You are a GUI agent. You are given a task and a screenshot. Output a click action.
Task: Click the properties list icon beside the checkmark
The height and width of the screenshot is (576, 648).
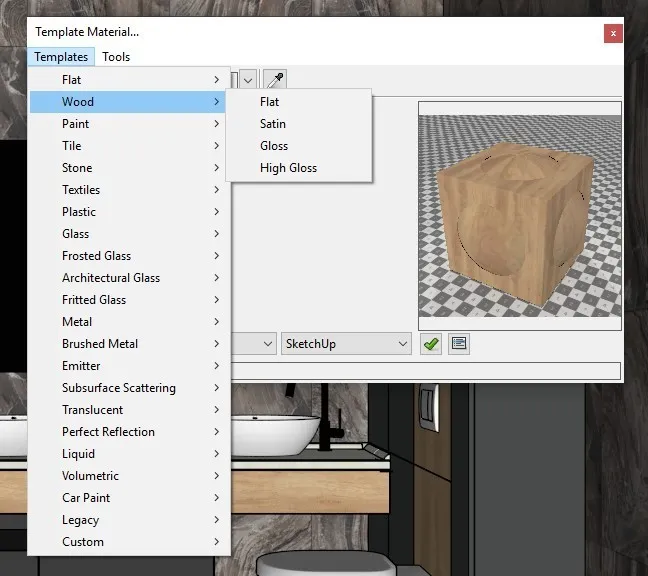(x=458, y=344)
